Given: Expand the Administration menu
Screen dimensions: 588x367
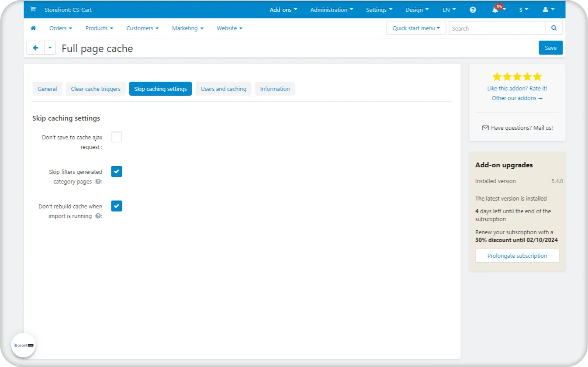Looking at the screenshot, I should [x=332, y=10].
